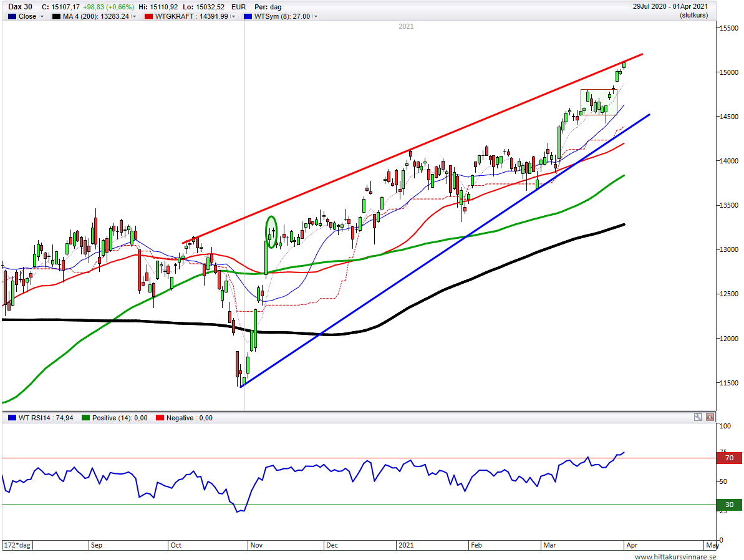Click the date range 29Jul 2020 - 01Apr 2021
Screen dimensions: 744x560
point(670,7)
